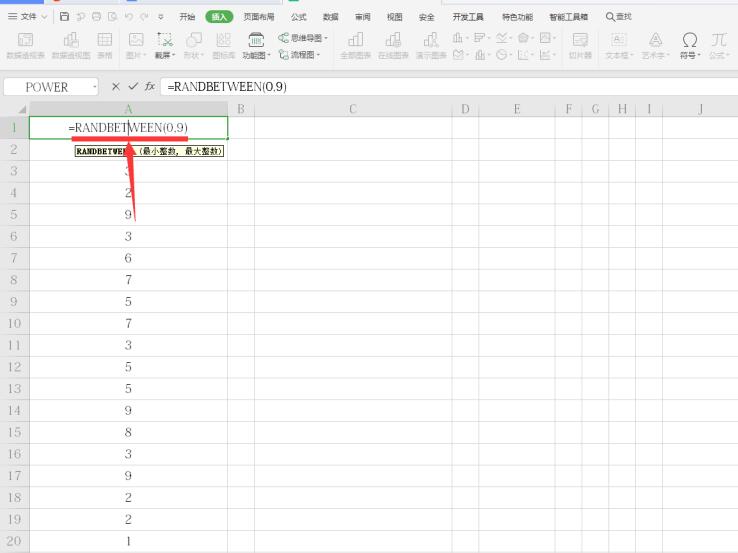Open the bar chart type dropdown
The height and width of the screenshot is (553, 738).
coord(482,38)
